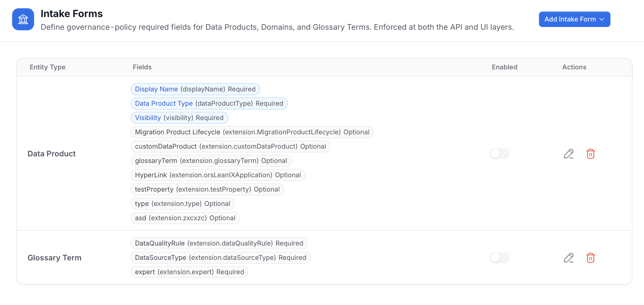Click the Intake Forms bank building icon
The height and width of the screenshot is (305, 644).
pyautogui.click(x=23, y=19)
